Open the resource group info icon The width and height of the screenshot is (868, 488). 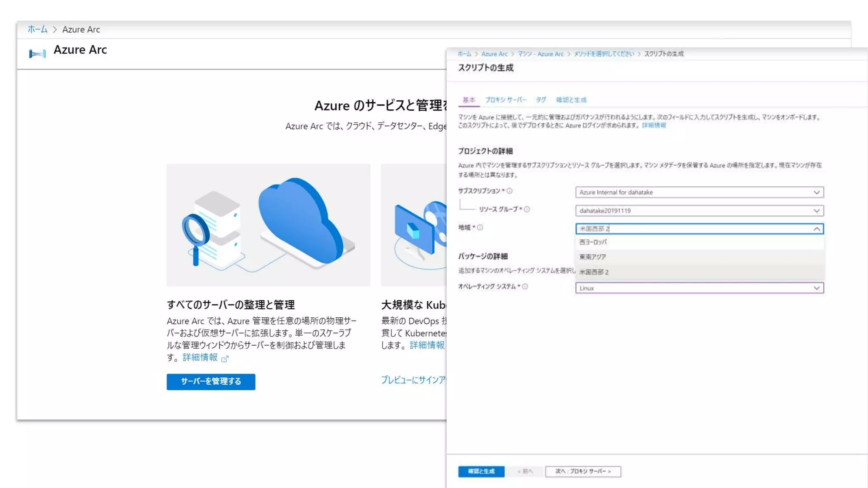(527, 209)
